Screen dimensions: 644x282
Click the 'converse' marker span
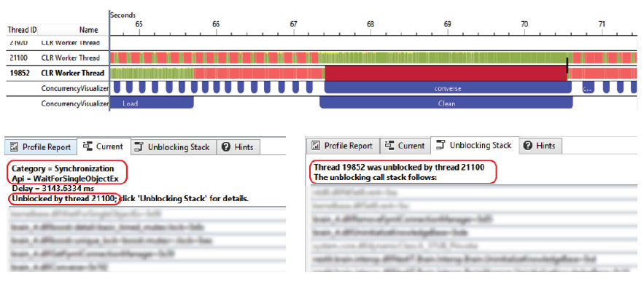point(448,88)
